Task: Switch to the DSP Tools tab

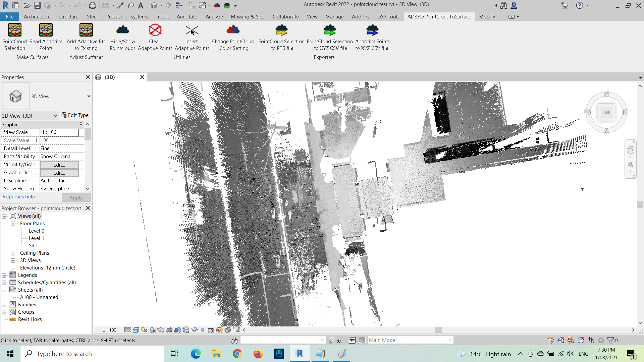Action: (388, 17)
